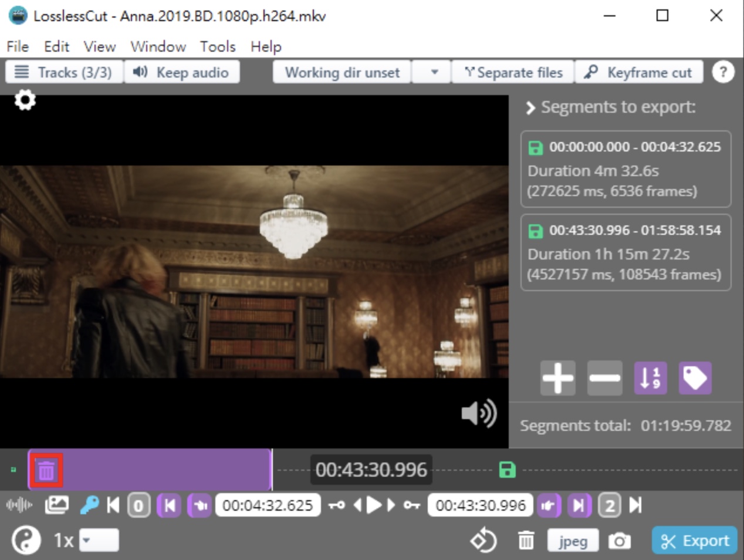Click the video preview frame
The height and width of the screenshot is (560, 744).
(254, 271)
